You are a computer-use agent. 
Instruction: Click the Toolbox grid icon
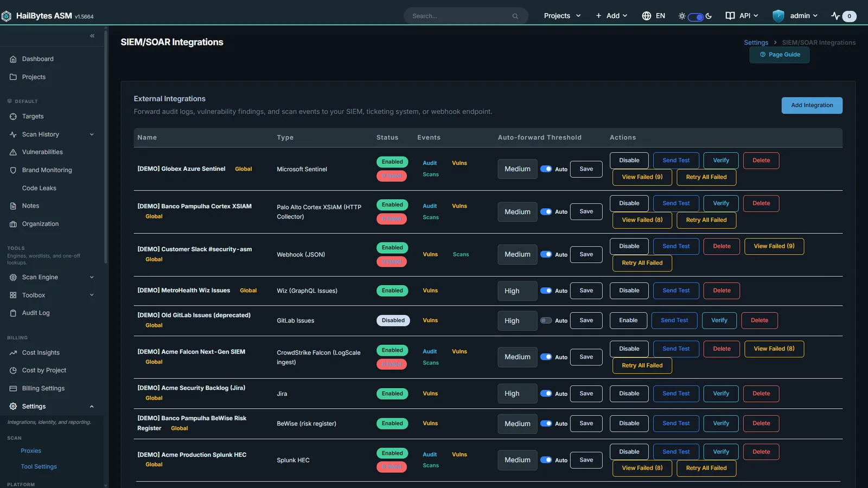[x=13, y=295]
